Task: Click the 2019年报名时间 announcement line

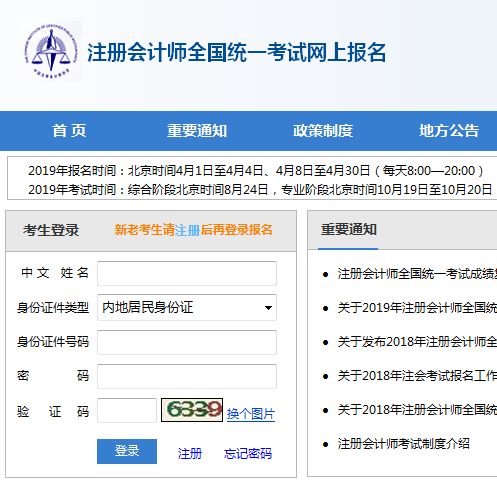Action: [256, 171]
